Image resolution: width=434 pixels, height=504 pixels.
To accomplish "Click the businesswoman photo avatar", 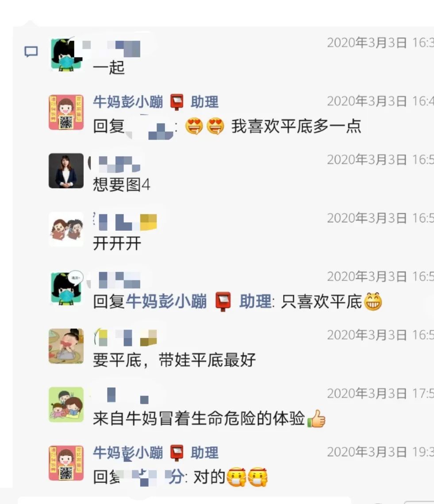I will click(66, 171).
